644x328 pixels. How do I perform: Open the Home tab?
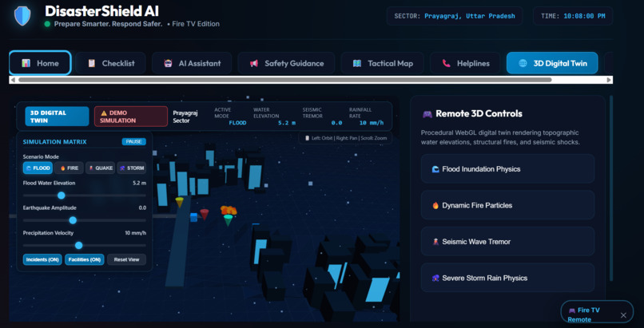click(x=40, y=63)
